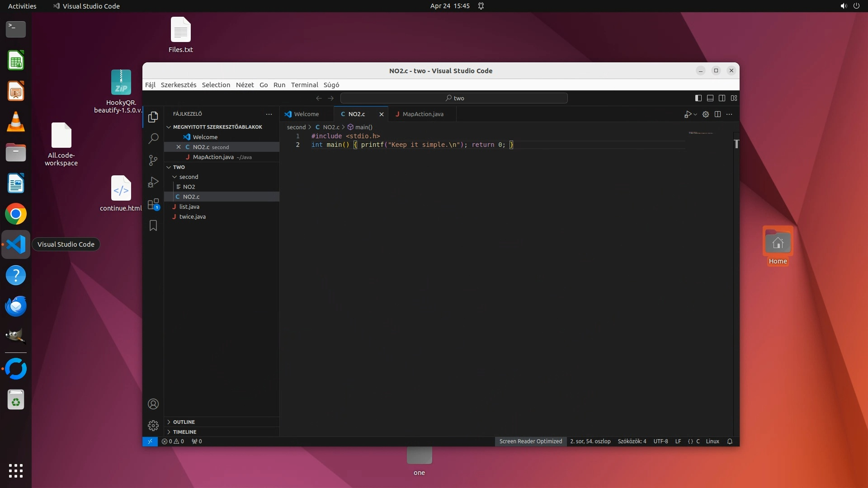
Task: Open the Manage gear icon
Action: [153, 426]
